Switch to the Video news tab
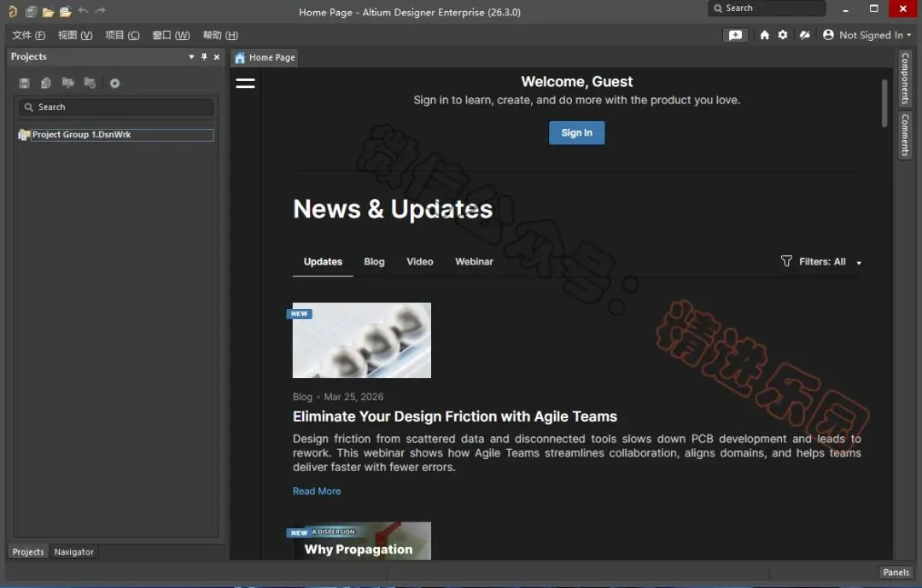The image size is (922, 588). (x=420, y=262)
